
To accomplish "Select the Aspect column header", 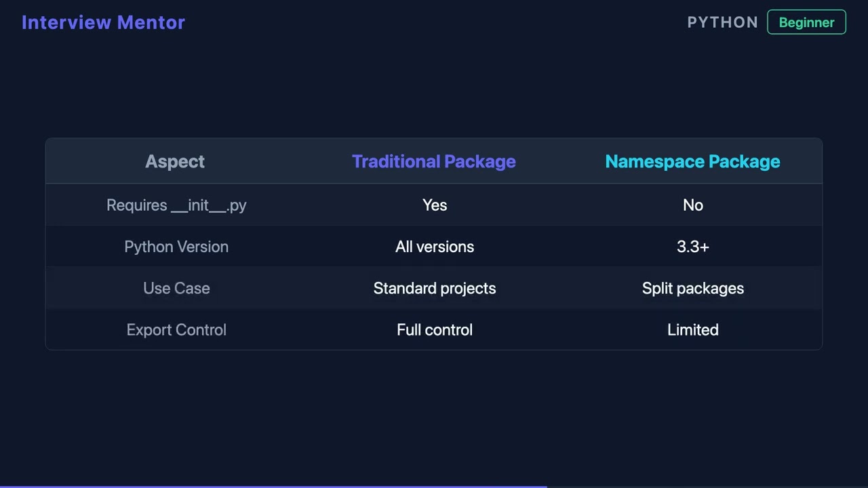I will point(175,161).
